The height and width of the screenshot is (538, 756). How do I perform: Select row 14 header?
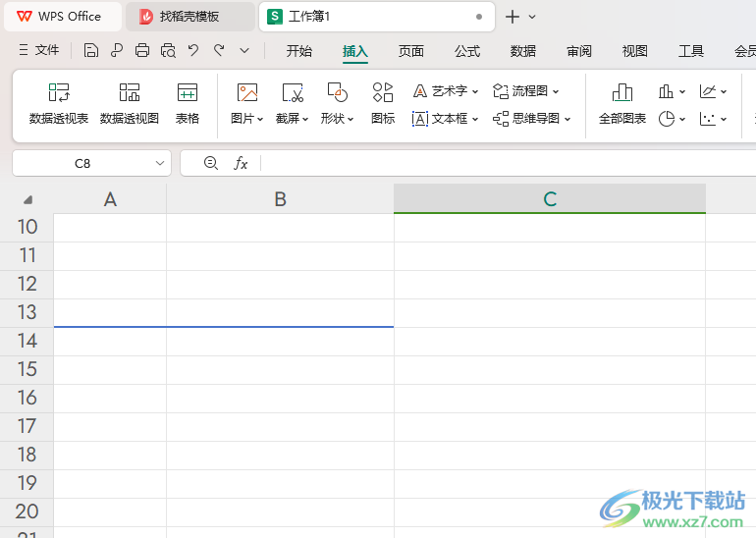pyautogui.click(x=27, y=342)
